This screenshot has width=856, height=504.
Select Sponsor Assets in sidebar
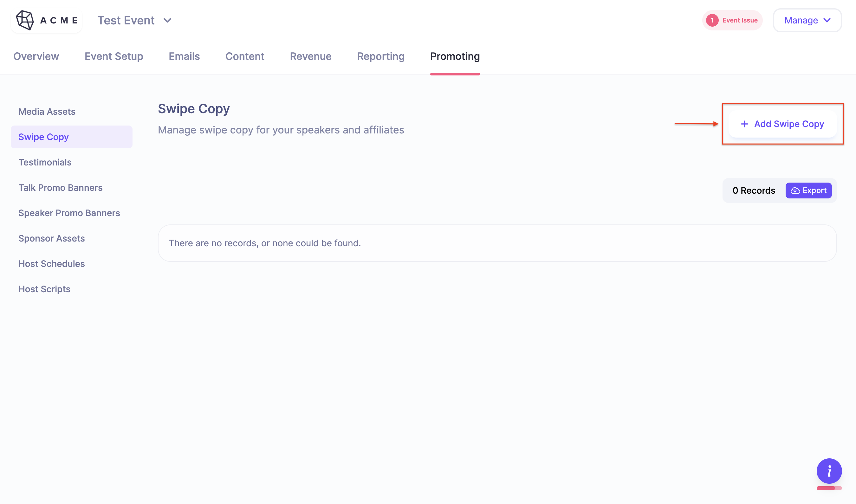click(52, 238)
